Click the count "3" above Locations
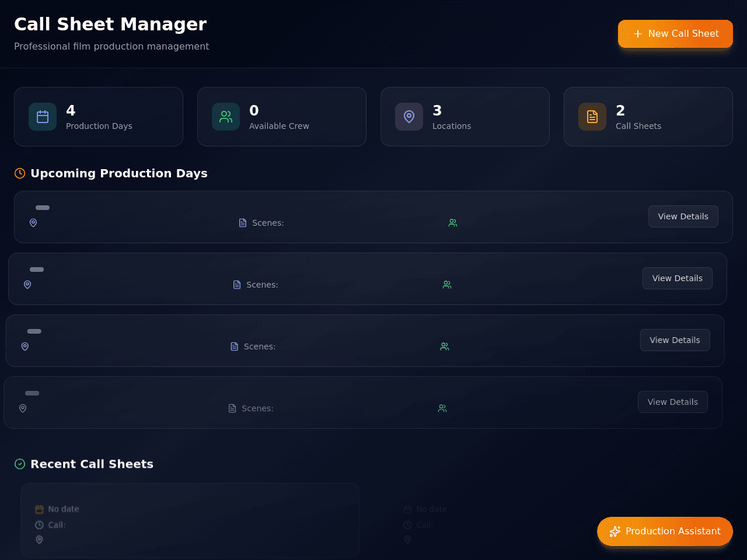Viewport: 747px width, 560px height. click(437, 110)
